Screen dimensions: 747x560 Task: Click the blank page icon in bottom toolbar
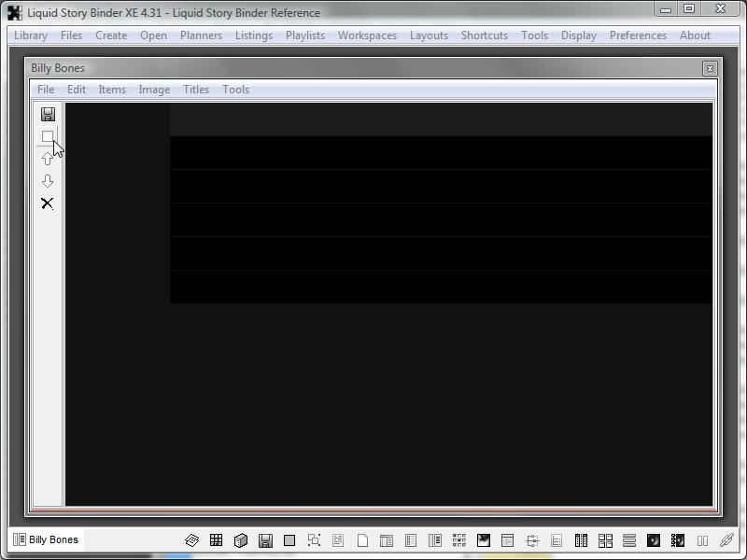coord(362,540)
